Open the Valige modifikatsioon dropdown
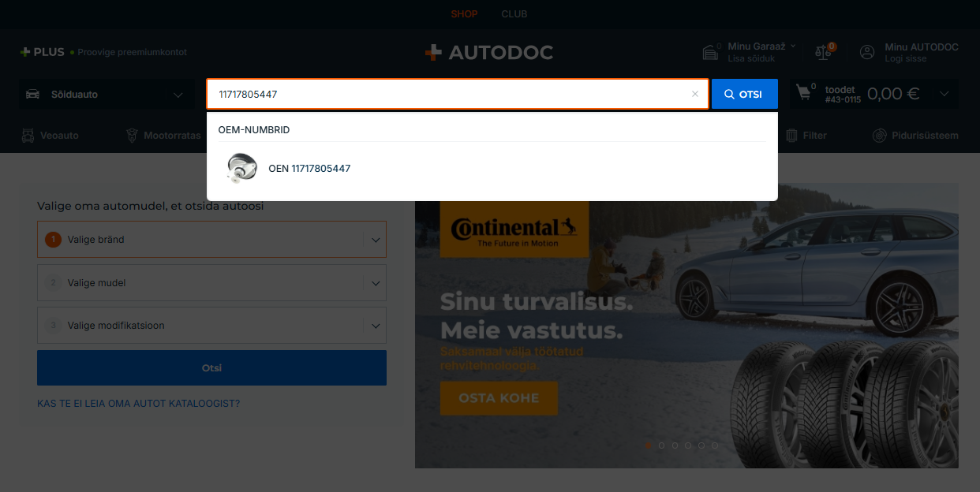980x492 pixels. tap(211, 325)
